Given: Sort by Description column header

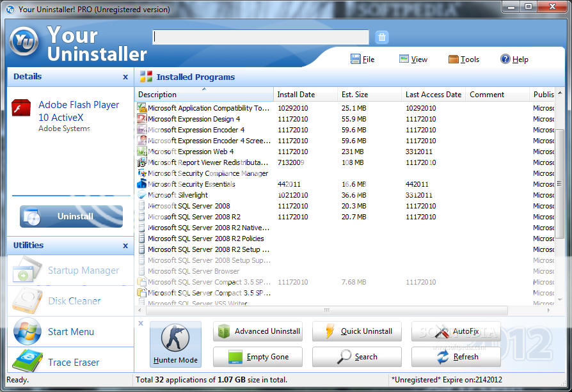Looking at the screenshot, I should pyautogui.click(x=204, y=95).
